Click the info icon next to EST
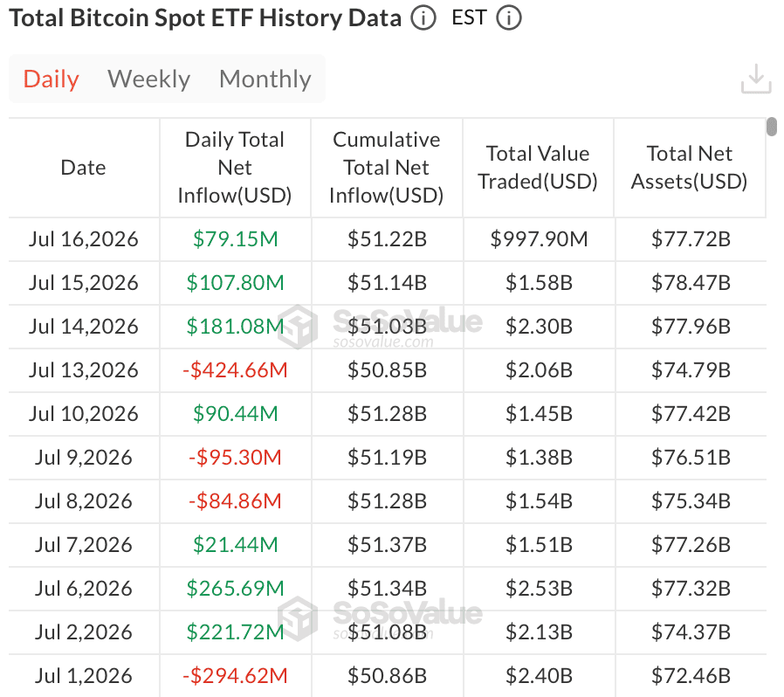The width and height of the screenshot is (784, 697). 509,18
